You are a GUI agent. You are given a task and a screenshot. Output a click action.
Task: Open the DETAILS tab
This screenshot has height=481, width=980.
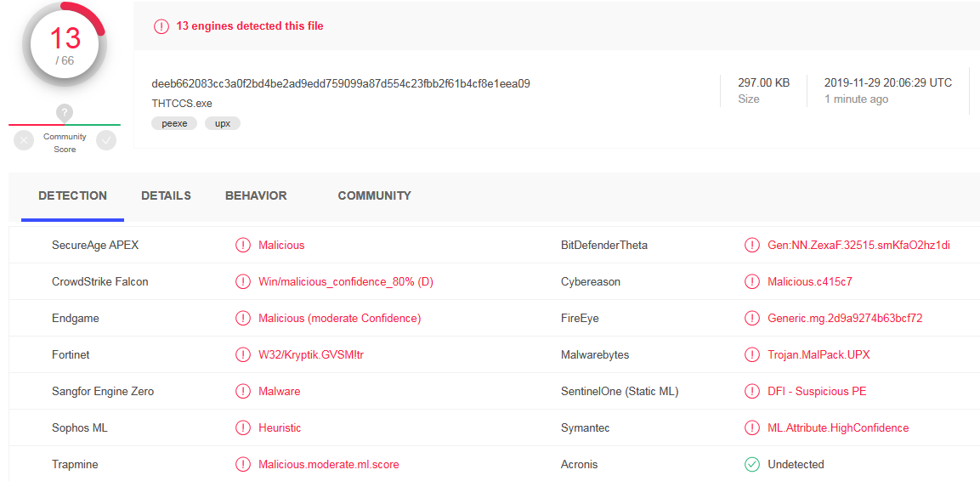[167, 195]
